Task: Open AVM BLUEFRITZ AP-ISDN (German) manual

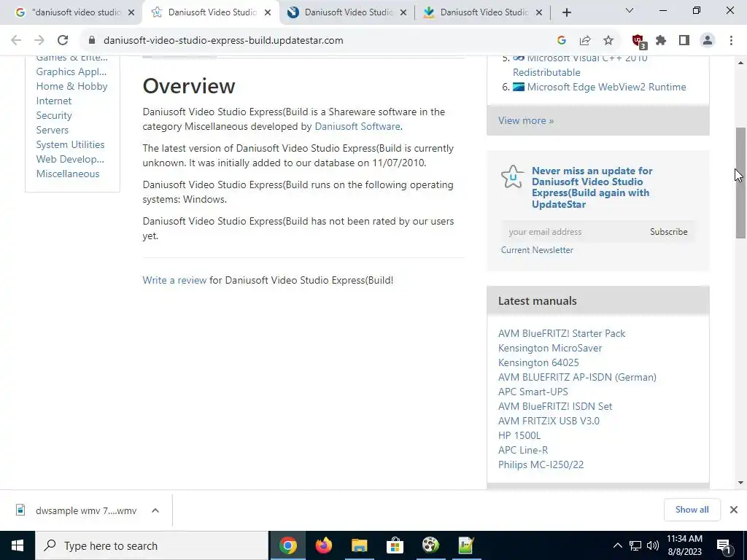Action: (x=578, y=377)
